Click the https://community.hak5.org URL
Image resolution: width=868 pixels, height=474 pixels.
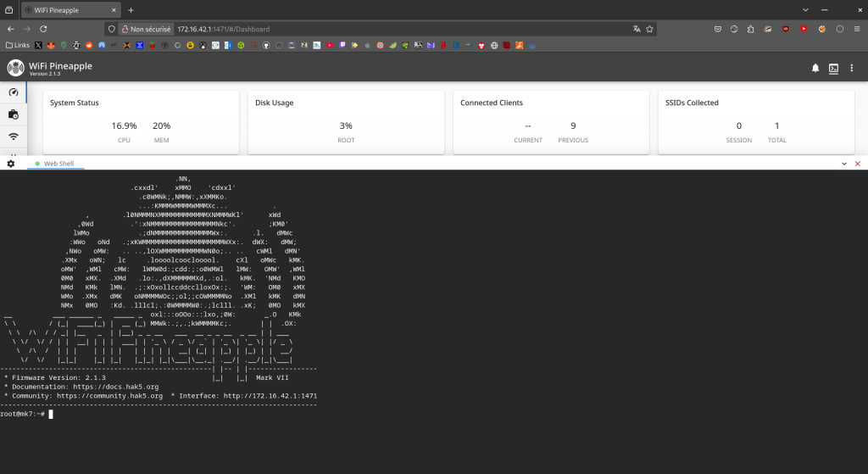(109, 396)
